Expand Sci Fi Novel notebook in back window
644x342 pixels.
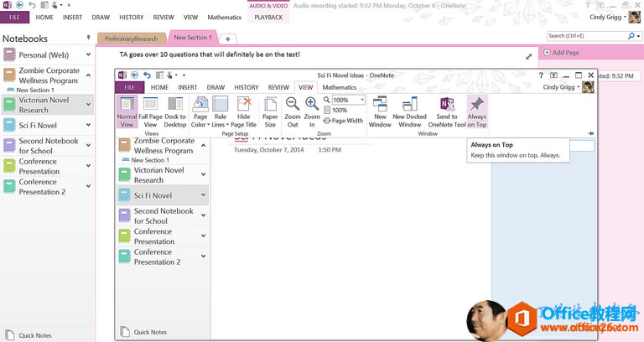(88, 125)
